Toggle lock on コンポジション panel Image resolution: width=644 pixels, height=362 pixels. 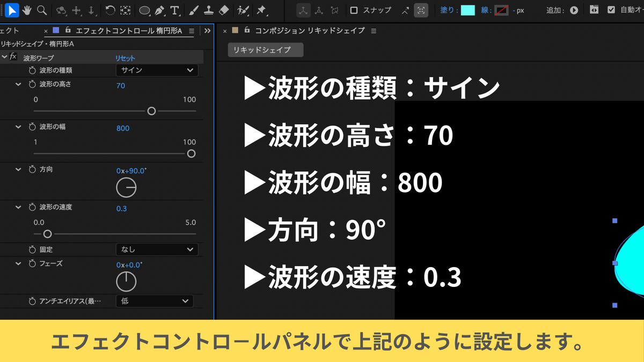point(247,31)
